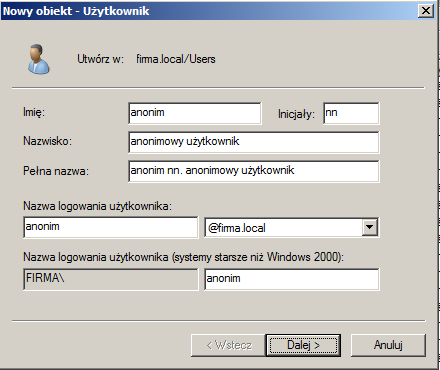Image resolution: width=440 pixels, height=370 pixels.
Task: Click the greyed-out Wstecz button
Action: 229,345
